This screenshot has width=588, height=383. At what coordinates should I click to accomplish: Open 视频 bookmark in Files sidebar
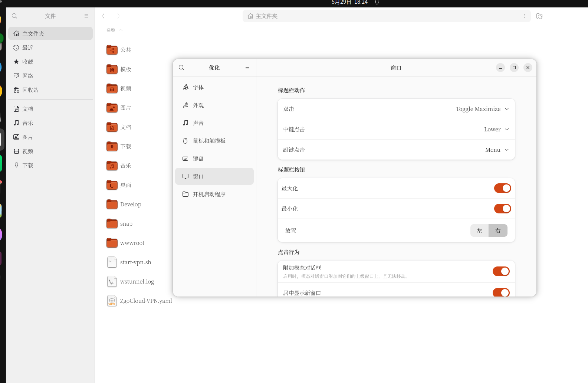(50, 151)
